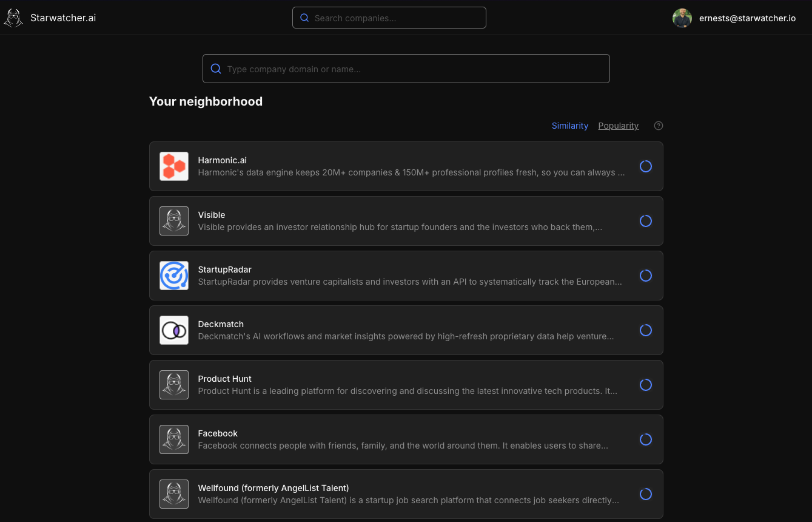Click Wellfound startup job search description
This screenshot has height=522, width=812.
click(x=409, y=500)
